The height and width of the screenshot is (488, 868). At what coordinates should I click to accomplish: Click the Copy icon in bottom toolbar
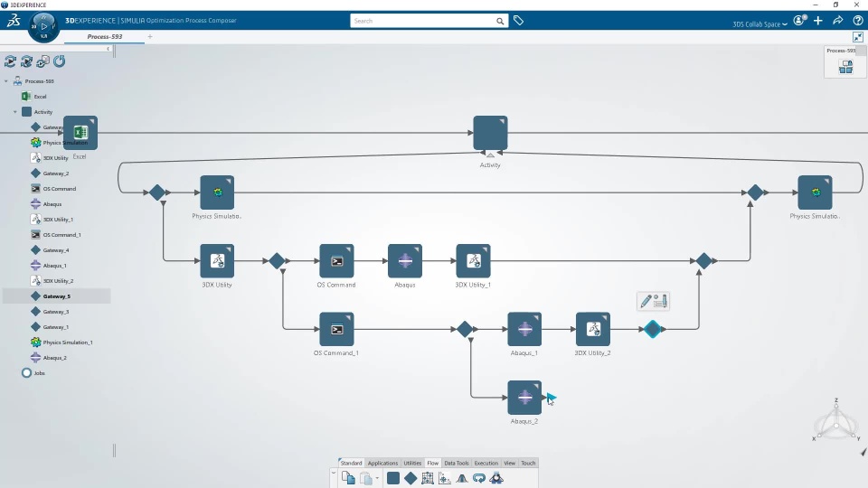(348, 478)
